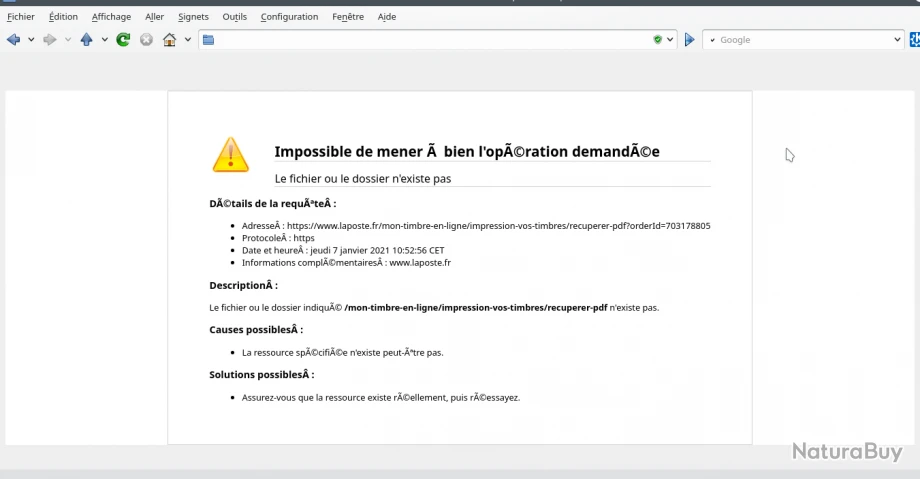This screenshot has width=920, height=479.
Task: Open the Fichier menu
Action: [20, 17]
